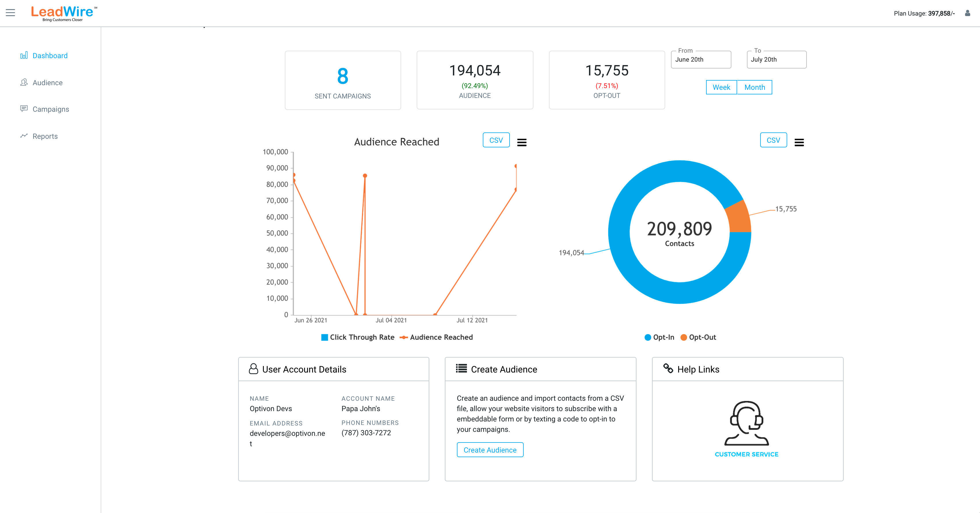Click the user profile icon
980x513 pixels.
(967, 13)
